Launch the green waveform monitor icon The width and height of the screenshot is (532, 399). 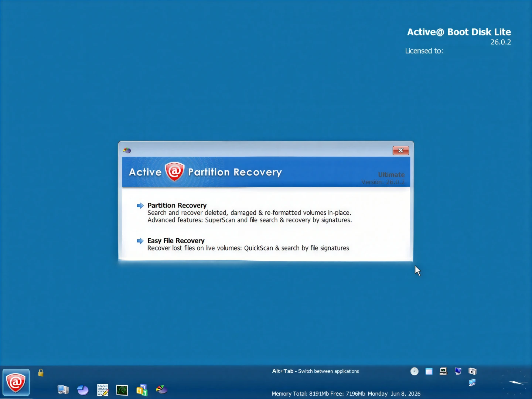(x=122, y=390)
